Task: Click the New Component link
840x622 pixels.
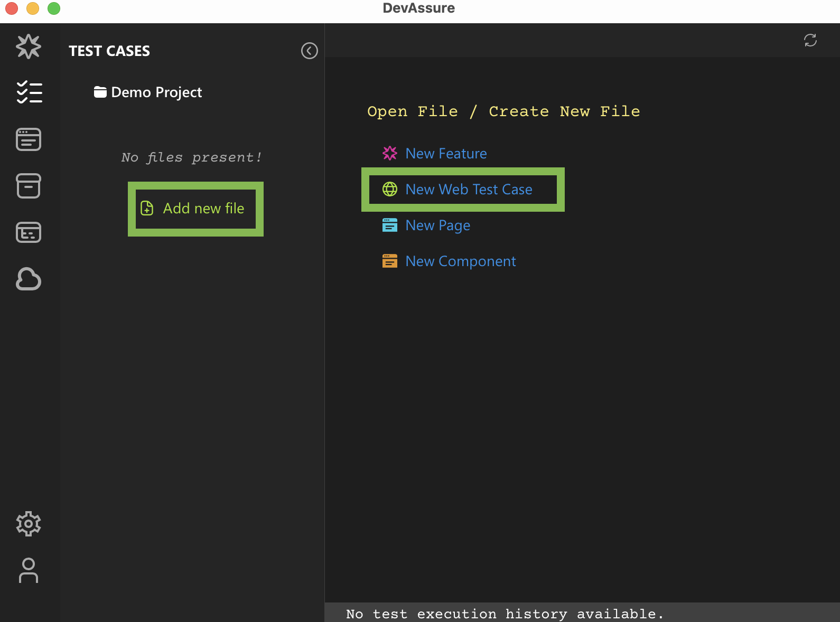Action: (x=460, y=261)
